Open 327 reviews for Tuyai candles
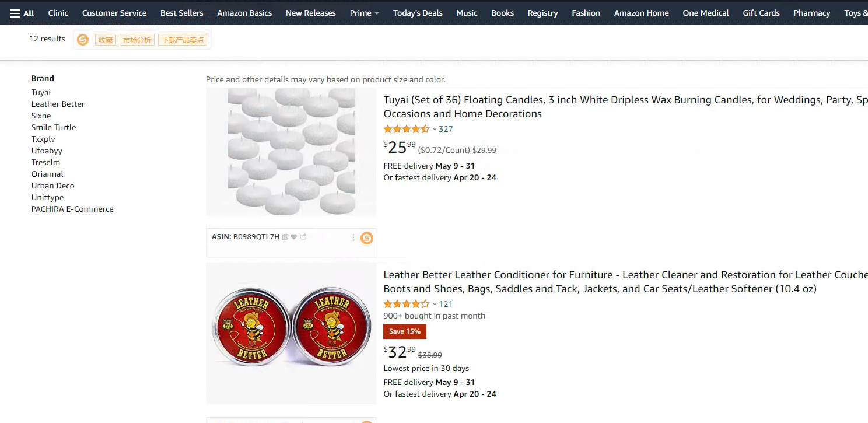The width and height of the screenshot is (868, 423). point(446,129)
